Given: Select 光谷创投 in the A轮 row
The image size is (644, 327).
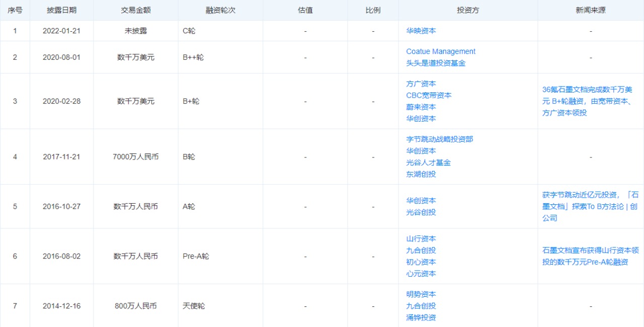Looking at the screenshot, I should tap(421, 212).
